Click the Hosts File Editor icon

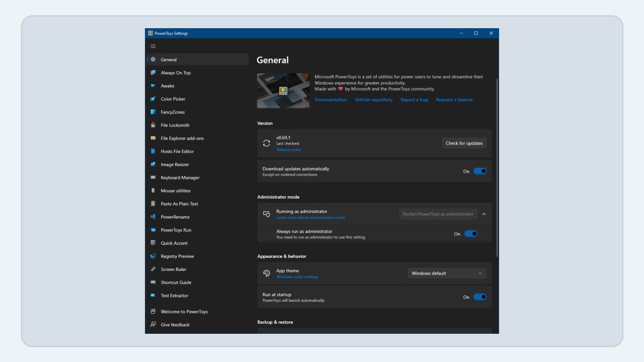(153, 151)
